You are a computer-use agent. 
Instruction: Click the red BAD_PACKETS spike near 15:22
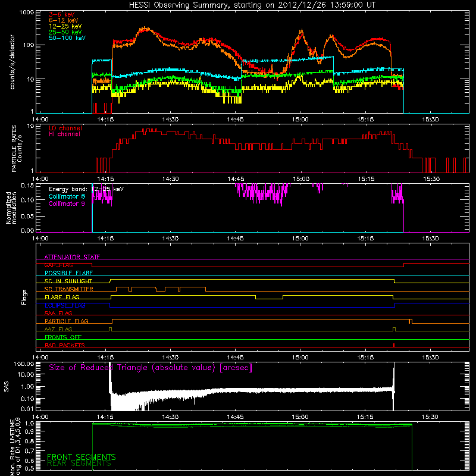coord(394,345)
